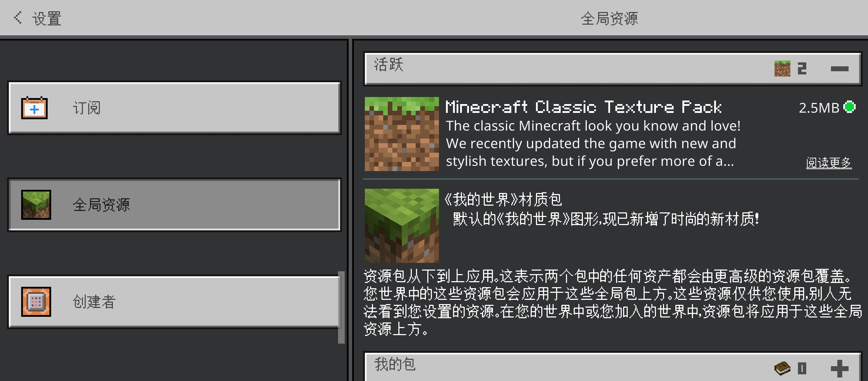Image resolution: width=868 pixels, height=381 pixels.
Task: Click the book icon in 我的包 header
Action: tap(782, 368)
